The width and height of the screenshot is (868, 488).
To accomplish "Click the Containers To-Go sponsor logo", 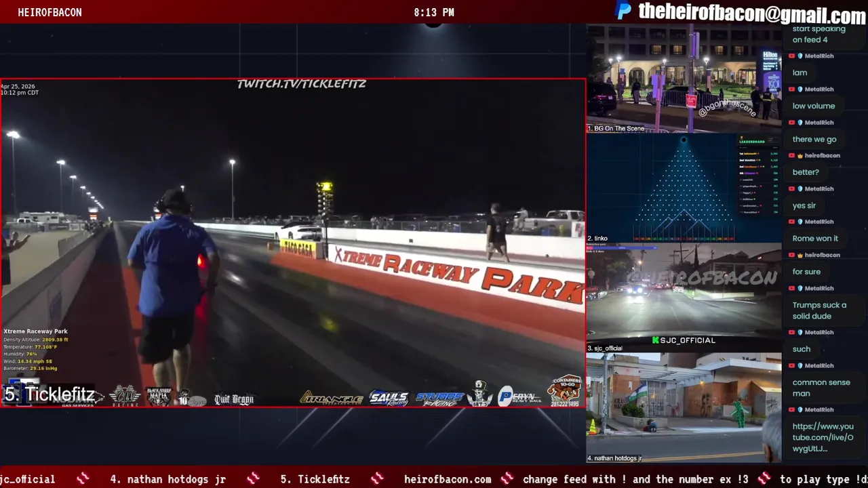I will click(x=565, y=391).
